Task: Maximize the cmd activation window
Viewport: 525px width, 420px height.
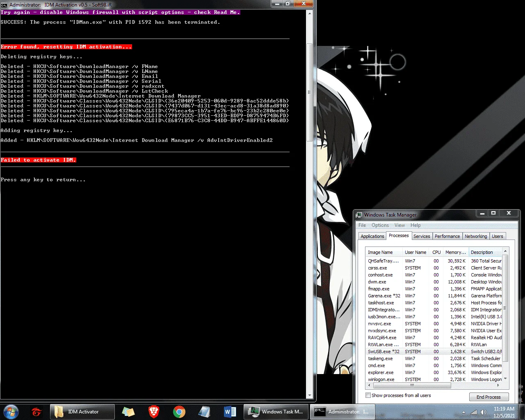Action: [x=288, y=4]
